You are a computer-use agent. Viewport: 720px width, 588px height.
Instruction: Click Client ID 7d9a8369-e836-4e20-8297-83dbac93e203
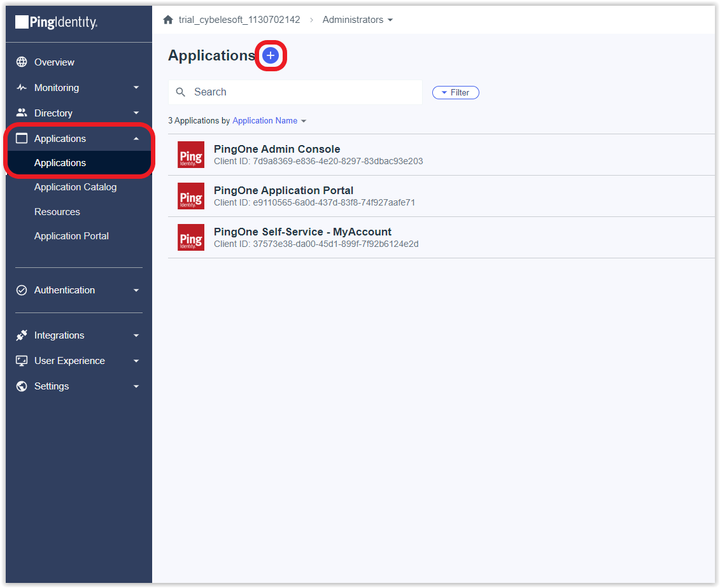pyautogui.click(x=318, y=161)
